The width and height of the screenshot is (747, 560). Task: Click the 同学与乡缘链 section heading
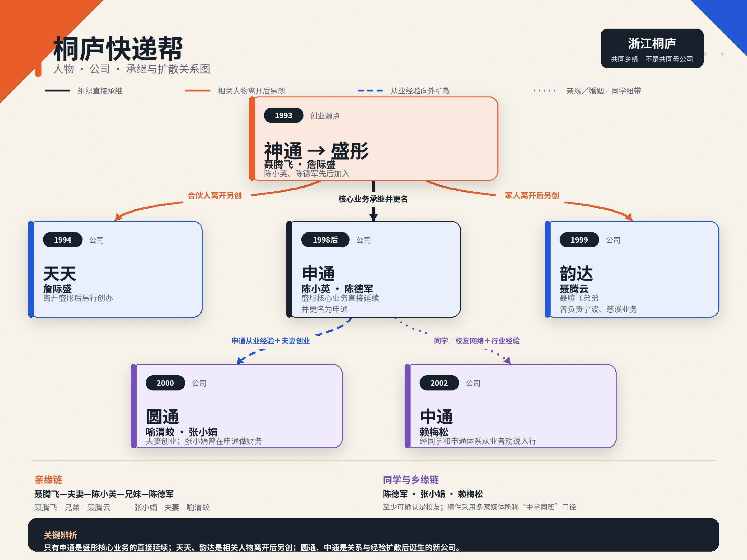[x=411, y=480]
